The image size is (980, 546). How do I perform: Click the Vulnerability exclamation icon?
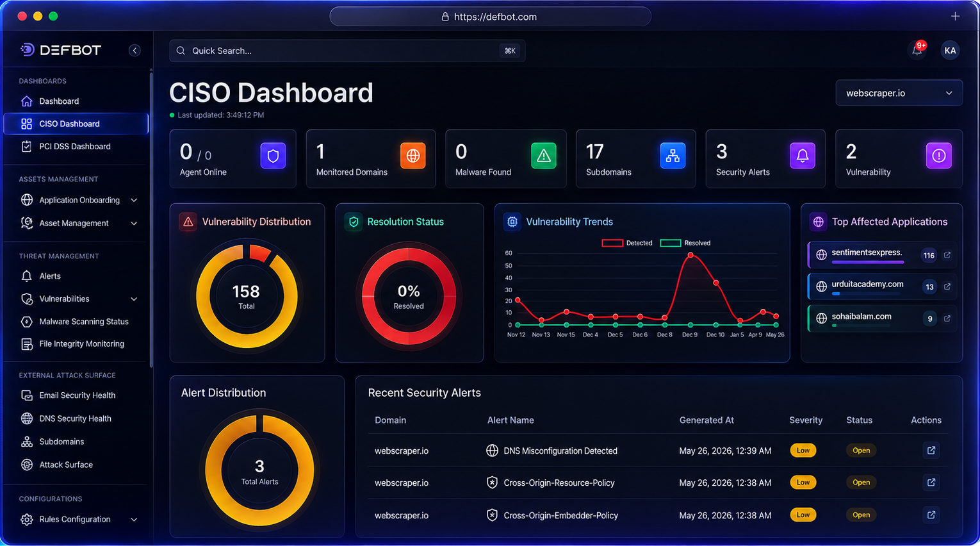pos(939,156)
